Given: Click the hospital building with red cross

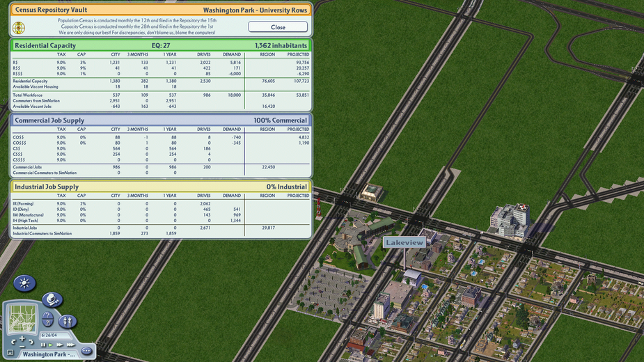Looking at the screenshot, I should (x=510, y=221).
